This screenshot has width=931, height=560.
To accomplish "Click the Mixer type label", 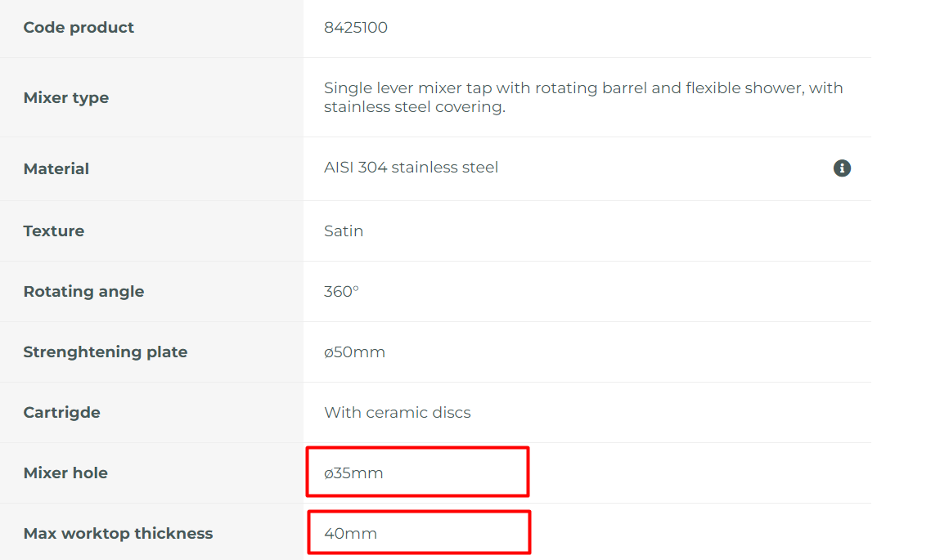I will (x=66, y=98).
